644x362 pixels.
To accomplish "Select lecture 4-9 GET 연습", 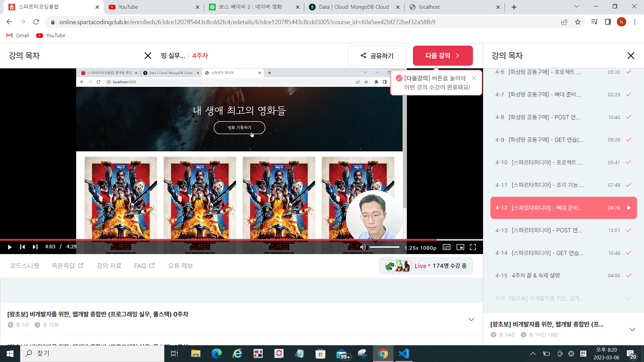I will [563, 140].
